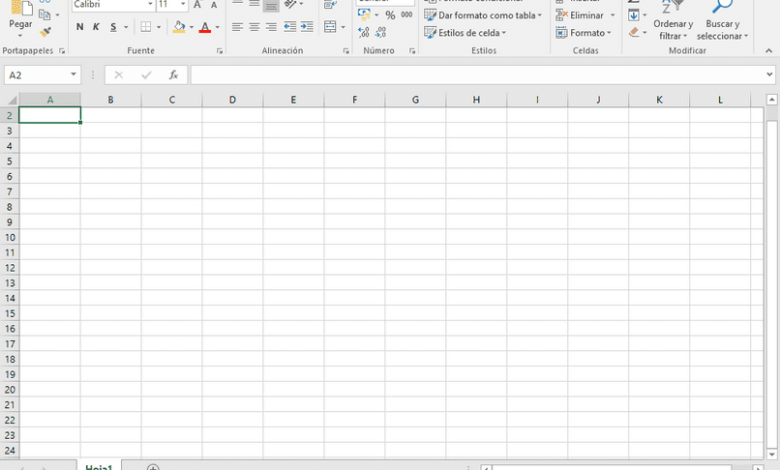Open insert function fx
This screenshot has height=470, width=780.
pos(173,75)
